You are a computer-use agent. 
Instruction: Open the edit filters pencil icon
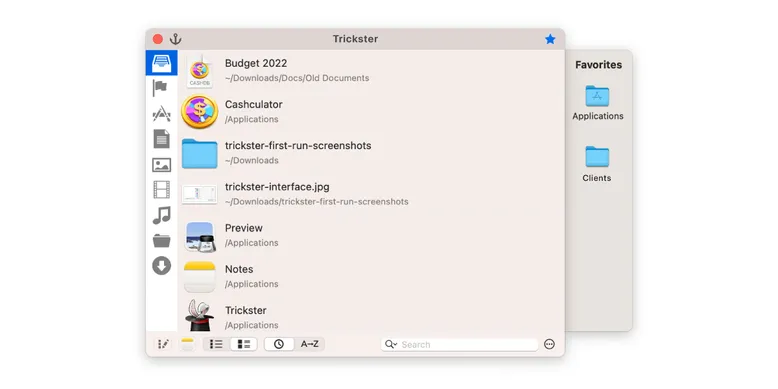[163, 344]
